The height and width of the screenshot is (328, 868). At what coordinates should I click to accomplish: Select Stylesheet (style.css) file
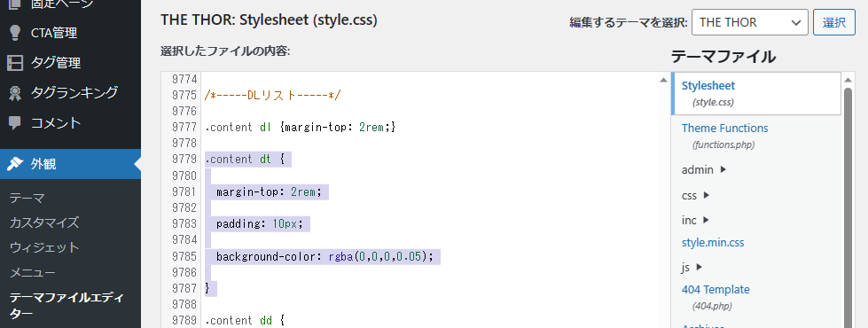[x=755, y=93]
